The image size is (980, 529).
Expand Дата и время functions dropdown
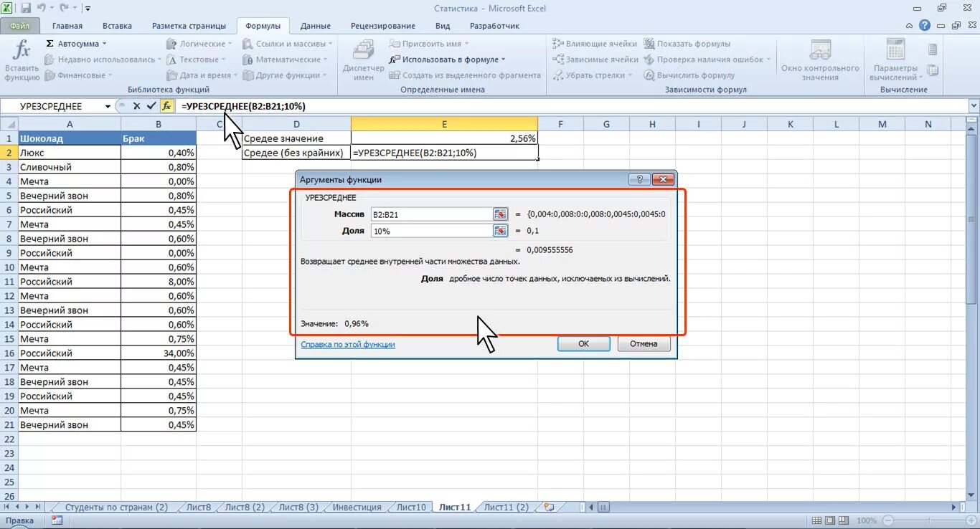click(x=203, y=75)
